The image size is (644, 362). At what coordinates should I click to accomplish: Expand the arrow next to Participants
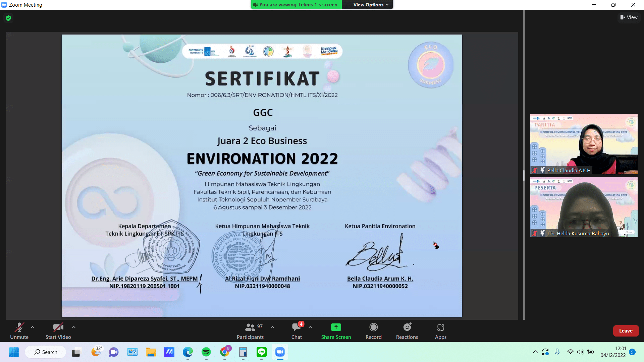(x=272, y=327)
